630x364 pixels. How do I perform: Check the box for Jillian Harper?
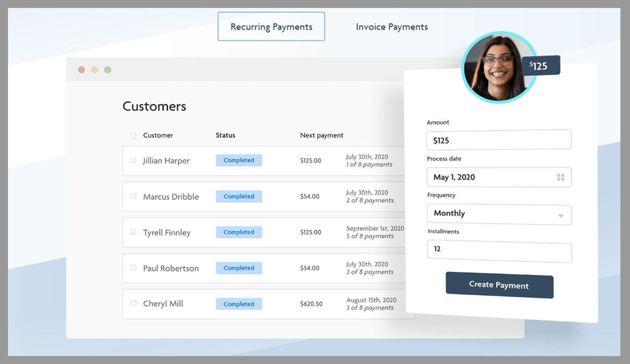(134, 160)
